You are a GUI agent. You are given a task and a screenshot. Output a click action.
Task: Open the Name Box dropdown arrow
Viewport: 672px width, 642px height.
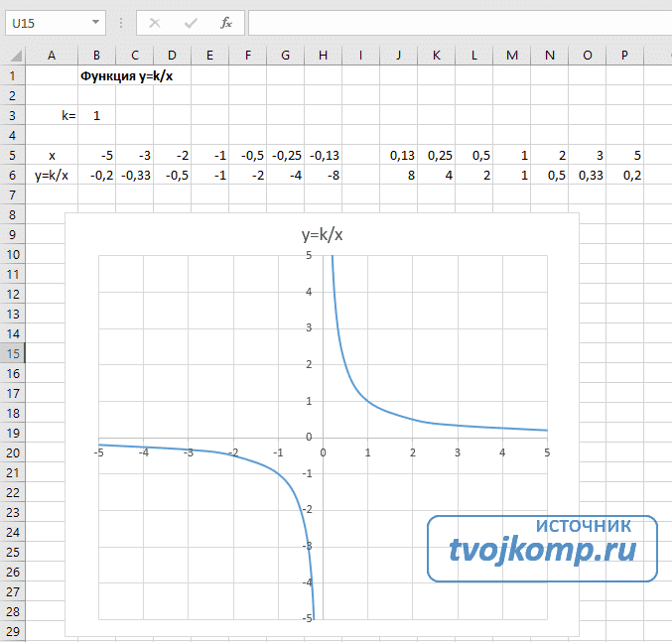click(x=95, y=22)
